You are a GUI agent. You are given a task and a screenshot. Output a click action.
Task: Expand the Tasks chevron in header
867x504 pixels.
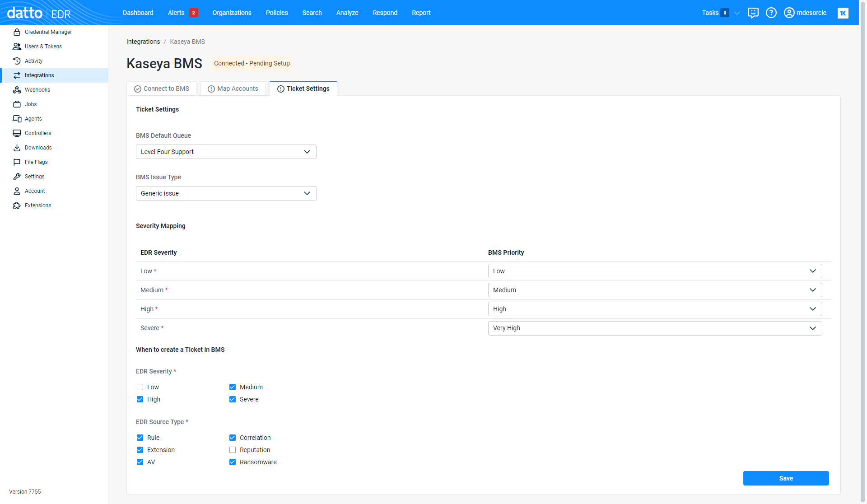(x=737, y=13)
